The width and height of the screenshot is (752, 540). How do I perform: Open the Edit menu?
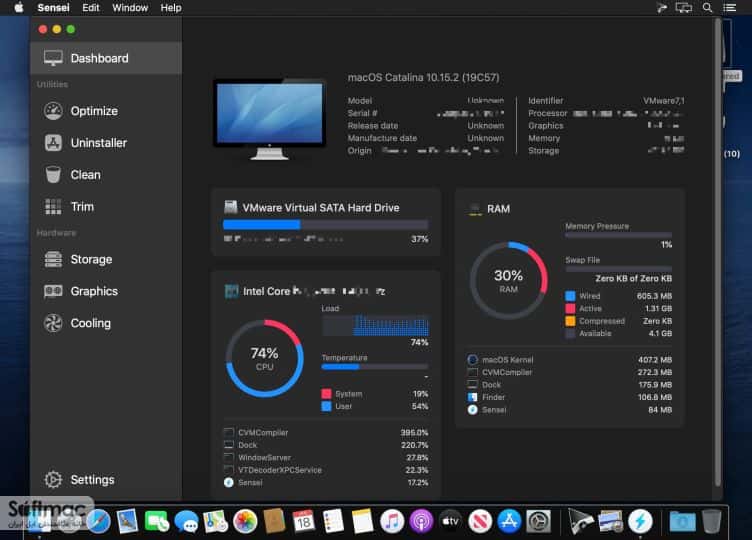tap(91, 8)
